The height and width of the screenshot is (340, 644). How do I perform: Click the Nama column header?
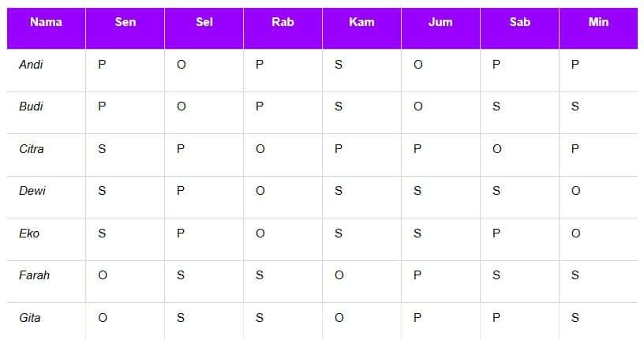(x=46, y=22)
